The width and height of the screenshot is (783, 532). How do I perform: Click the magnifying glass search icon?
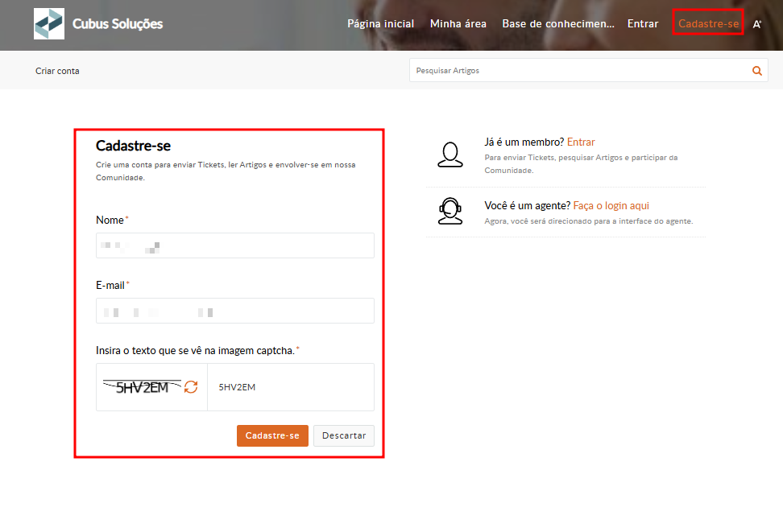tap(757, 71)
